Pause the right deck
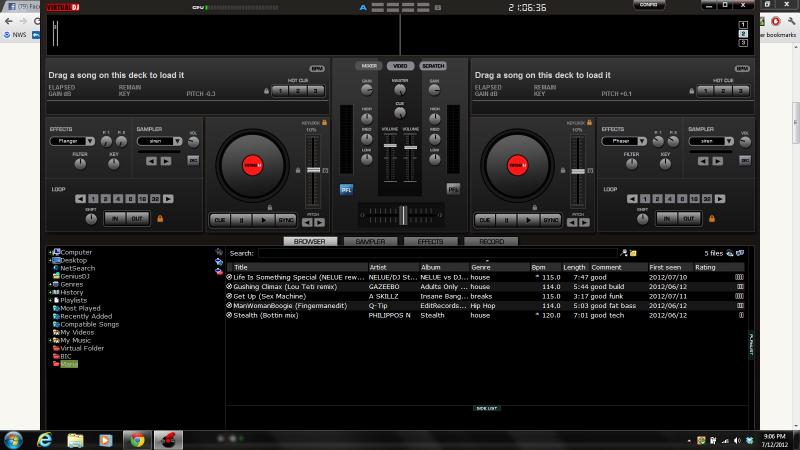Image resolution: width=800 pixels, height=450 pixels. click(x=507, y=218)
